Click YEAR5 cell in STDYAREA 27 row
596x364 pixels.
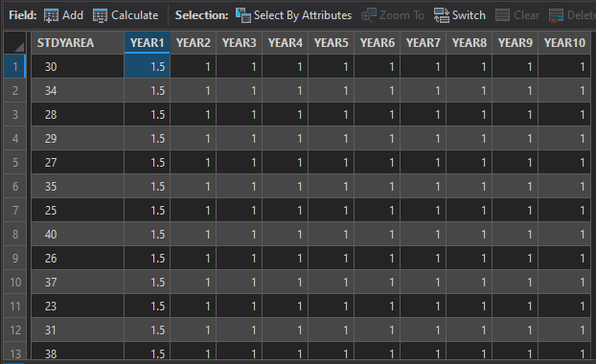tap(332, 162)
